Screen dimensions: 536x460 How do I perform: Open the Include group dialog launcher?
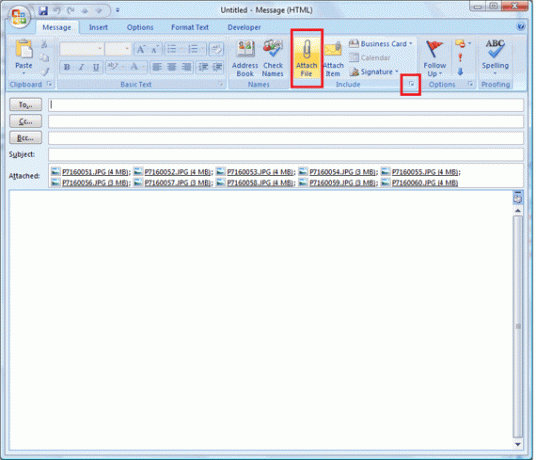(411, 84)
